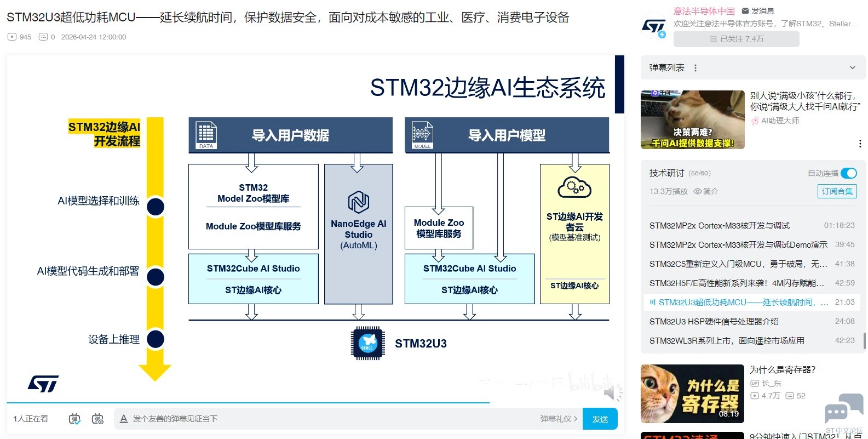868x439 pixels.
Task: Play 'STM32U3 HSP硬件信号处理器介绍' episode
Action: (752, 321)
